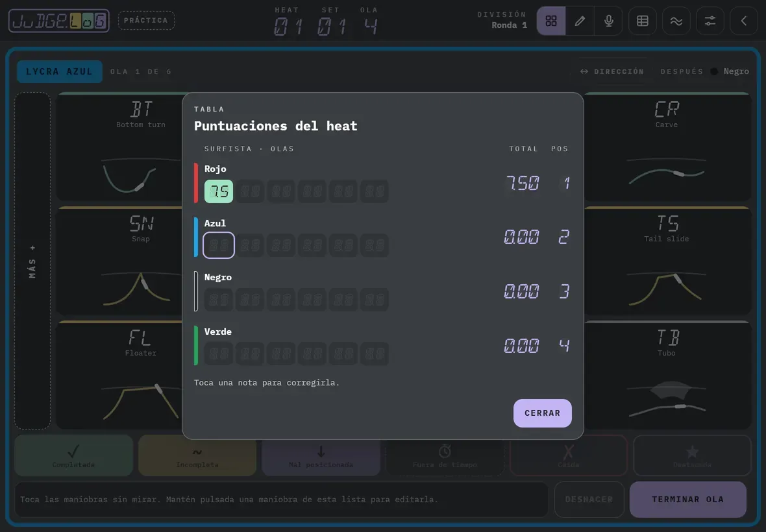Click the left chevron in top bar
Viewport: 766px width, 532px height.
743,21
